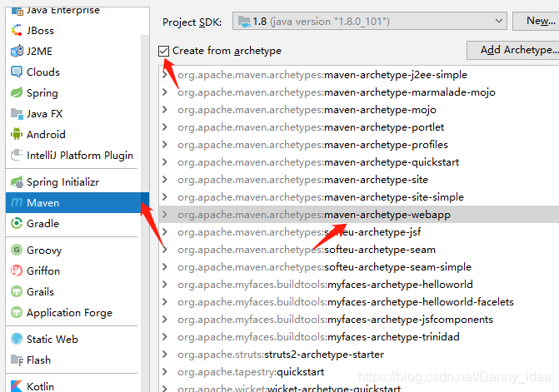Select myfaces-archetype-helloworld row
This screenshot has width=559, height=392.
[359, 284]
